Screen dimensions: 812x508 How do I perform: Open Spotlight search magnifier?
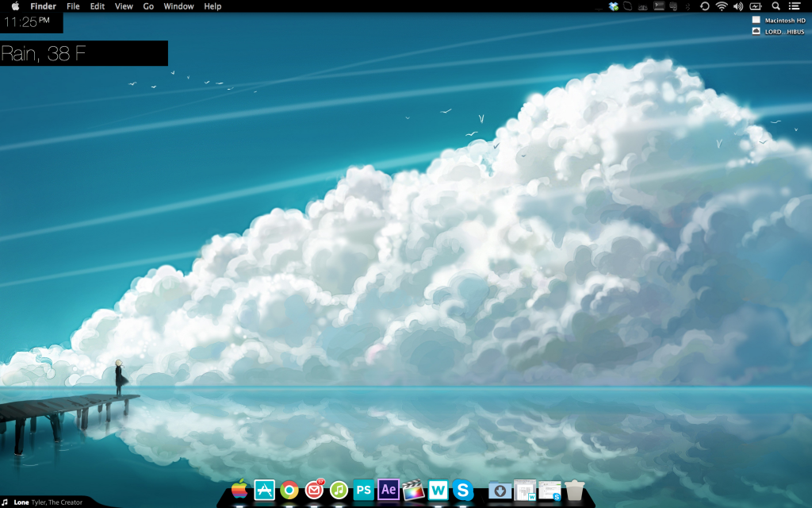pyautogui.click(x=776, y=6)
